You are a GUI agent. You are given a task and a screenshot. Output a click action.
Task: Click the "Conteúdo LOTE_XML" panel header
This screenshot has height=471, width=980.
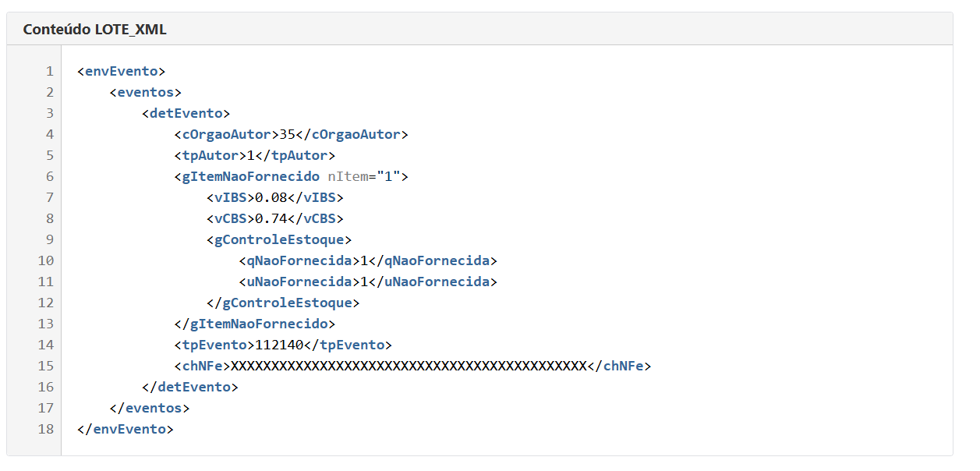[94, 30]
